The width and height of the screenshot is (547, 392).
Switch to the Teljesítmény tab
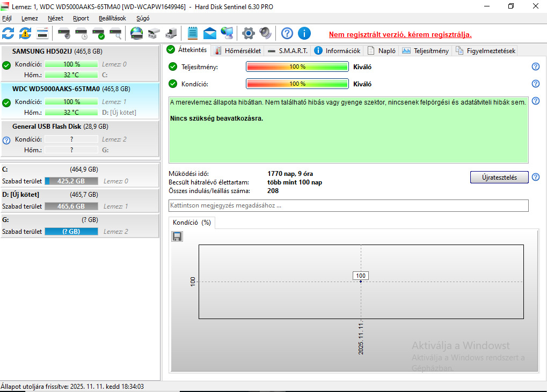(x=426, y=51)
